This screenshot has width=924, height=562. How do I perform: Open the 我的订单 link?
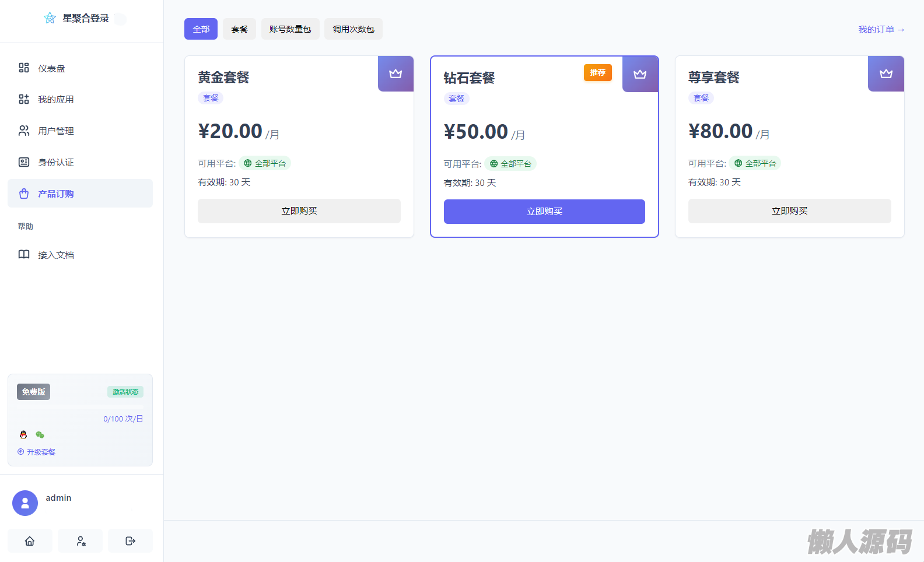(881, 30)
